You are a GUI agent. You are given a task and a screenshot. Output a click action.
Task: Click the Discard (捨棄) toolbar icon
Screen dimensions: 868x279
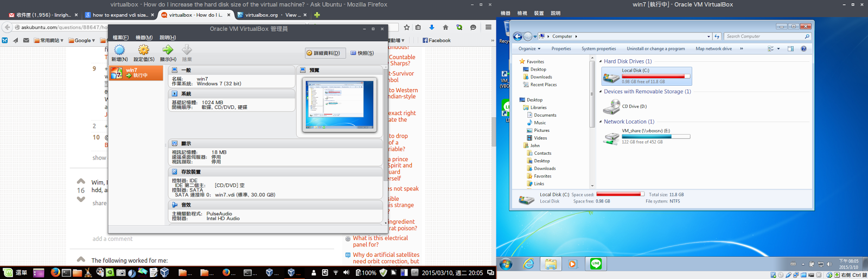click(187, 50)
